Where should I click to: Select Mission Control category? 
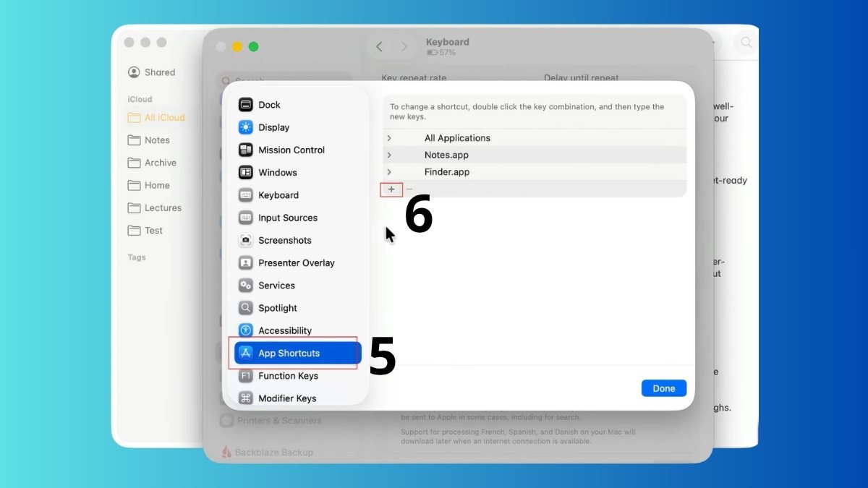[292, 150]
